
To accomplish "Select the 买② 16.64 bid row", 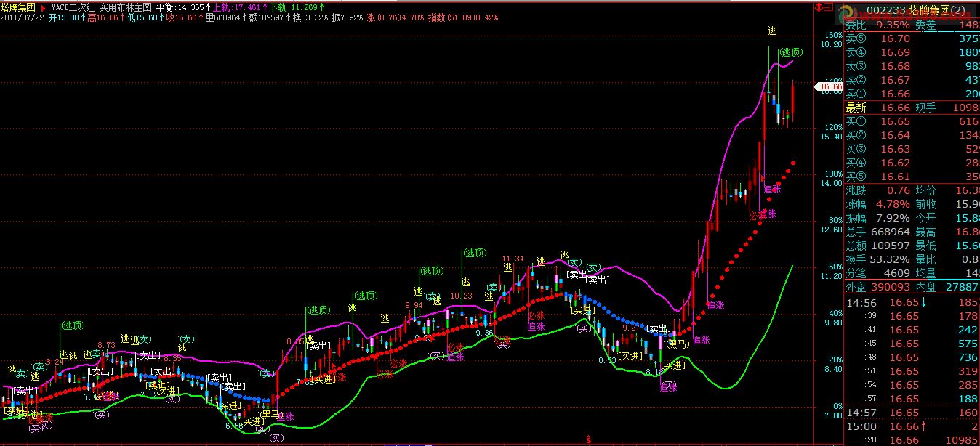I will (x=912, y=135).
